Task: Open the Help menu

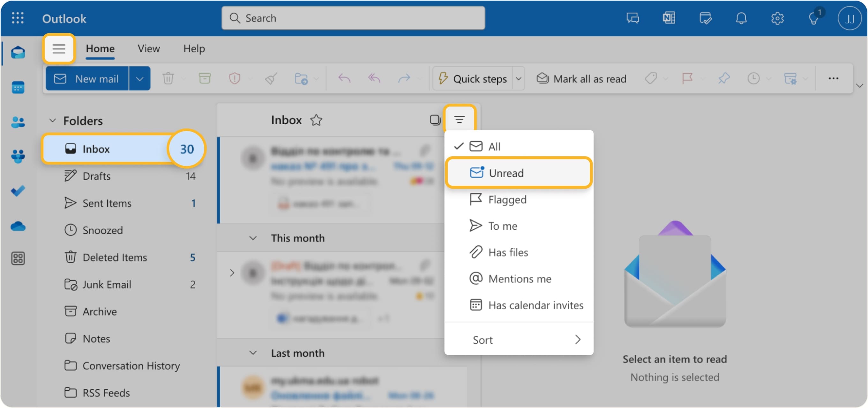Action: pos(194,48)
